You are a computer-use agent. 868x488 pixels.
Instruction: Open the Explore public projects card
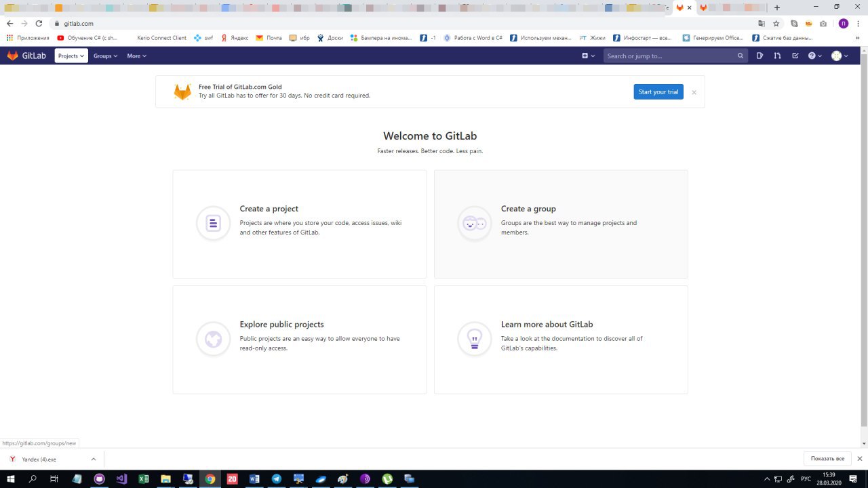click(x=300, y=340)
